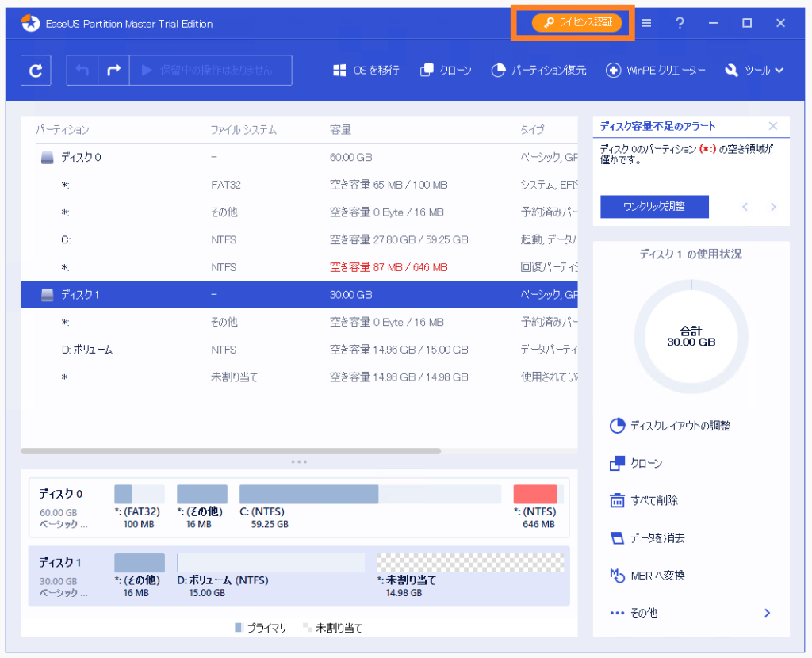This screenshot has width=812, height=658.
Task: Select OSを移行 migrate OS tool
Action: point(366,71)
